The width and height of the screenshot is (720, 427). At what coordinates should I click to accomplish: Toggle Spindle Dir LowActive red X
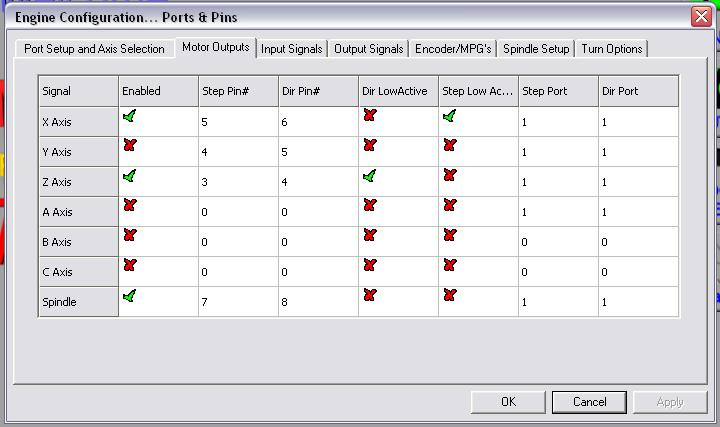click(x=369, y=296)
